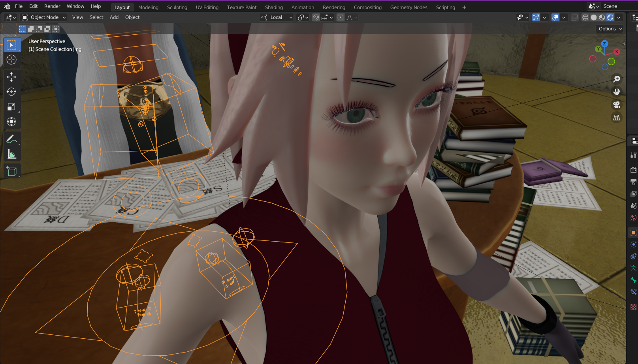Toggle camera view with the camera icon

[616, 105]
